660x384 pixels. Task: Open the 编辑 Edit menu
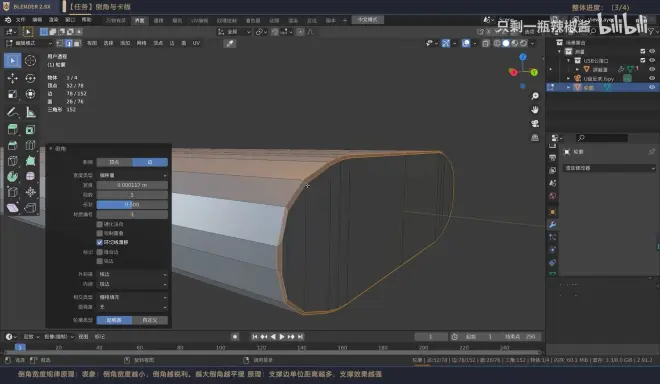37,20
